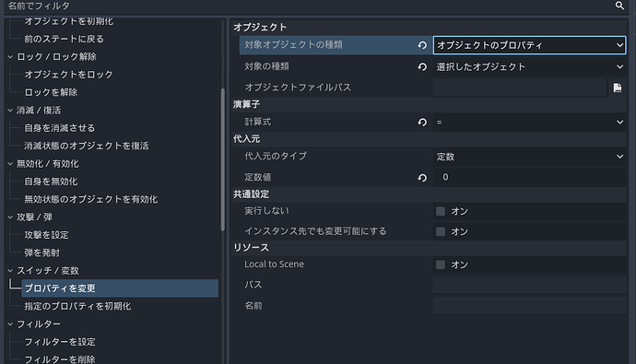636x364 pixels.
Task: Collapse 消滅 / 復活 group
Action: pos(10,111)
